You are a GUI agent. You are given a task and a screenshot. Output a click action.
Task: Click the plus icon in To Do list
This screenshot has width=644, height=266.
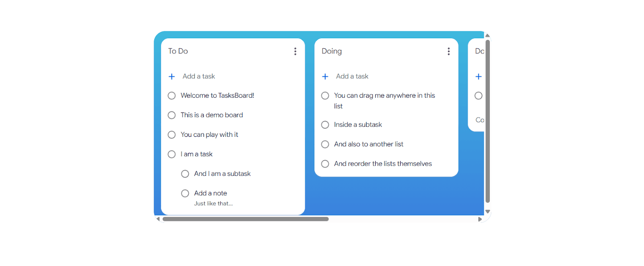(x=171, y=76)
